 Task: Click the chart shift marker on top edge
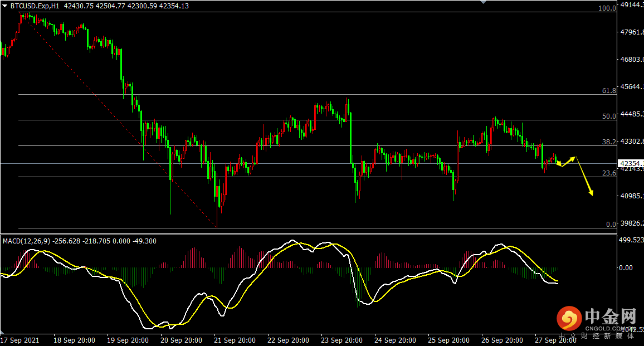tap(484, 2)
